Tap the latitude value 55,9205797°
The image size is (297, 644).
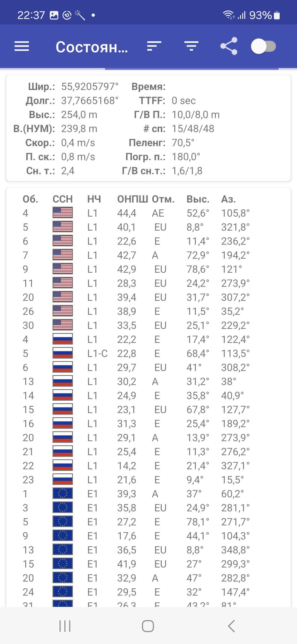pos(90,86)
